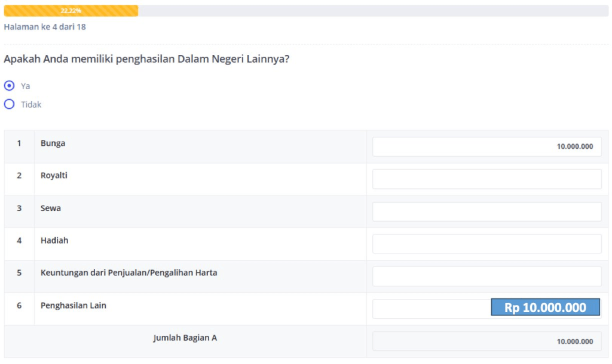Focus the Royalti input field
The image size is (612, 364).
pyautogui.click(x=486, y=179)
